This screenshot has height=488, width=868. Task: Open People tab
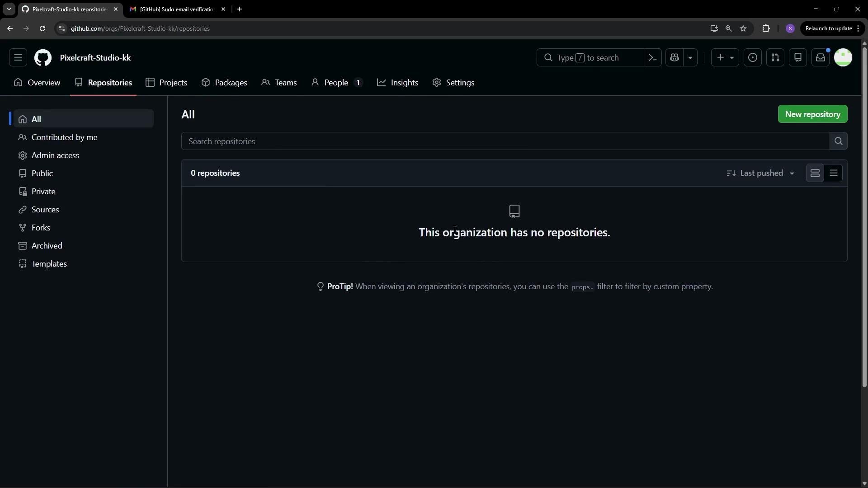(x=337, y=83)
